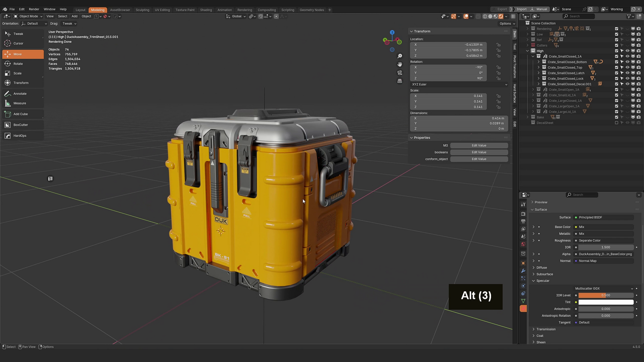
Task: Click the pan hand viewport icon
Action: [400, 64]
